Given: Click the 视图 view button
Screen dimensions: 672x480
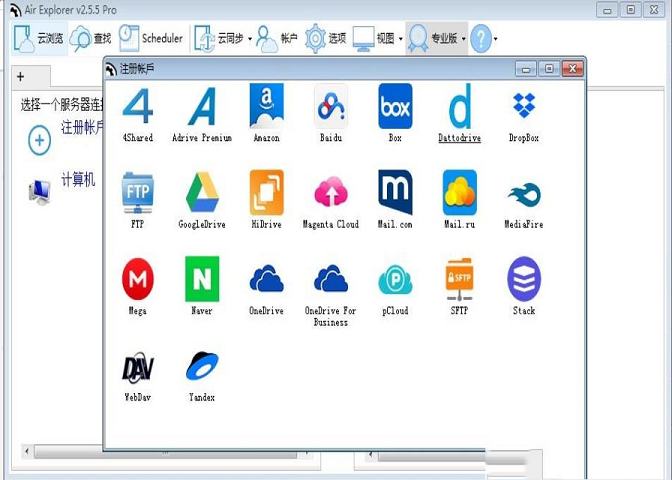Looking at the screenshot, I should (373, 39).
